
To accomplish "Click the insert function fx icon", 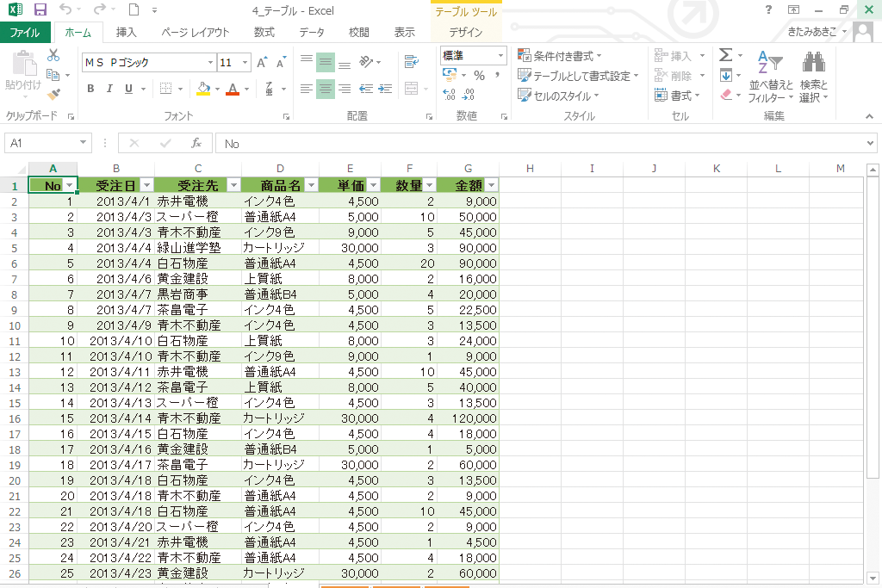I will click(x=196, y=144).
